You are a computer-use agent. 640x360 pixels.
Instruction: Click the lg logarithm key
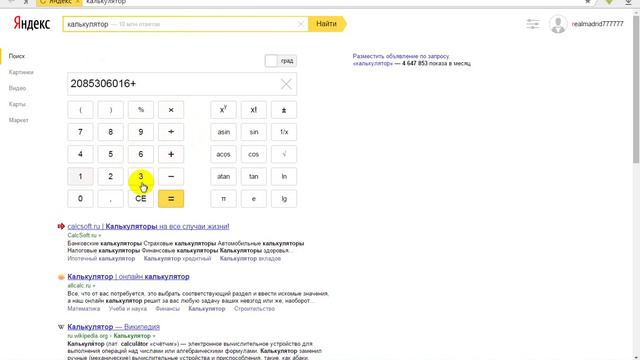click(x=284, y=199)
